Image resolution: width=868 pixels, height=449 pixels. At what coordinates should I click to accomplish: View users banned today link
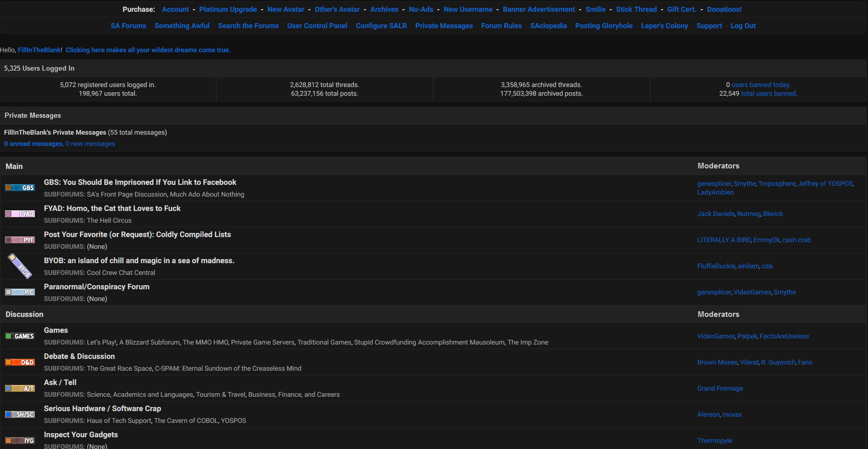pyautogui.click(x=761, y=85)
